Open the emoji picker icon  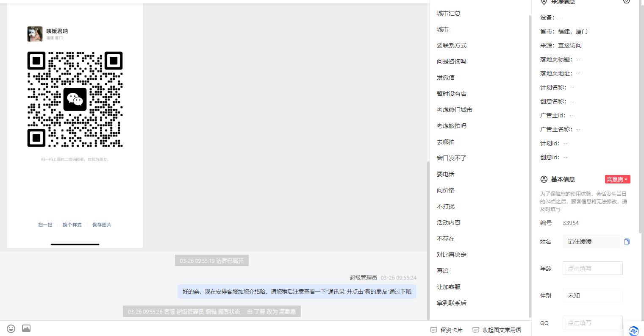coord(11,328)
